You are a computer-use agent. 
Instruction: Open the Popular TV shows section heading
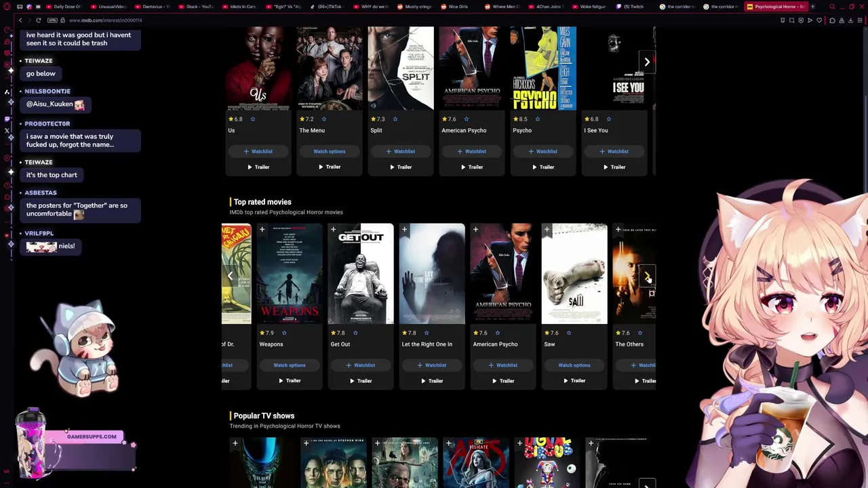(264, 415)
